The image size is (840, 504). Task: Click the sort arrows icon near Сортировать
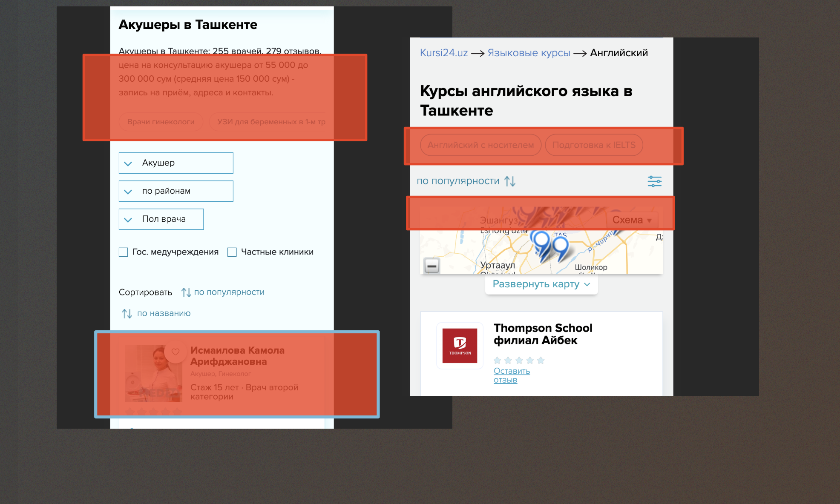pyautogui.click(x=186, y=292)
